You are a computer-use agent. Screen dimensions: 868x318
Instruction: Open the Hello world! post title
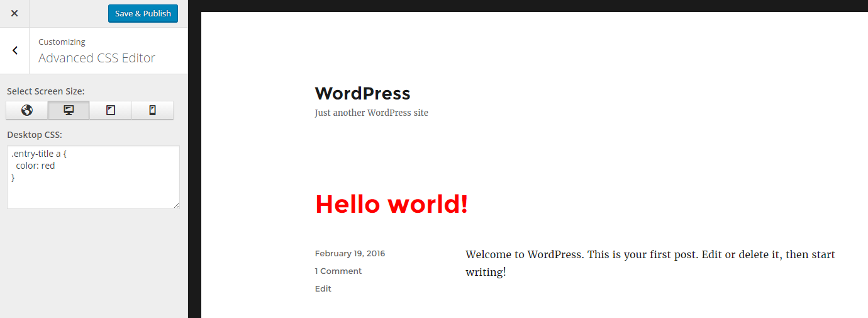[x=391, y=204]
